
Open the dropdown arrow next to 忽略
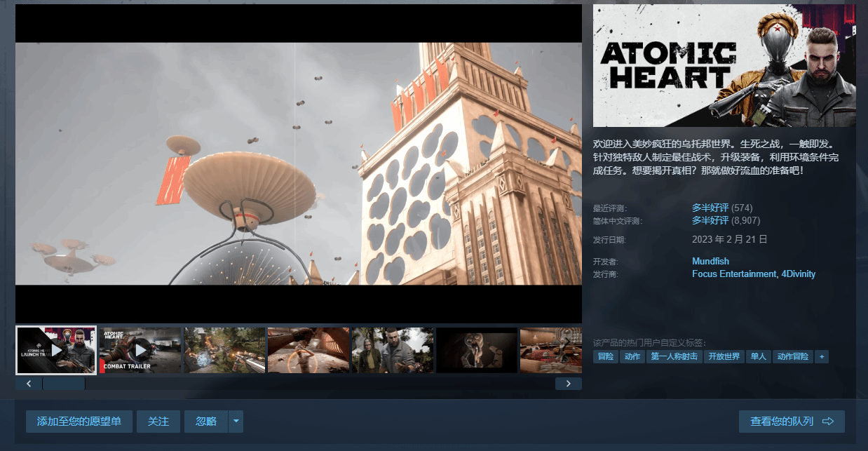click(236, 422)
